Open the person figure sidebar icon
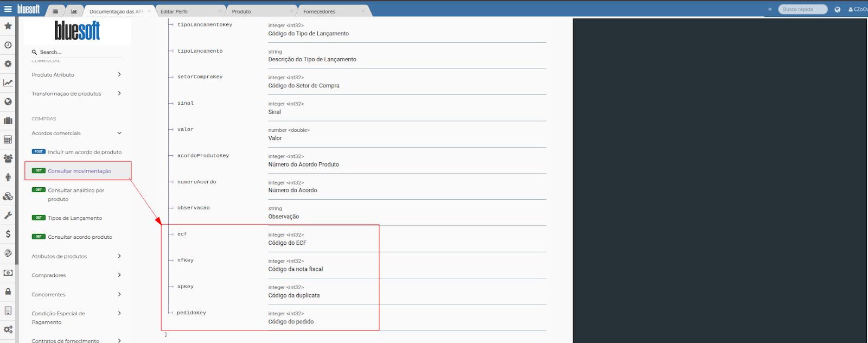Viewport: 868px width, 343px height. [8, 177]
